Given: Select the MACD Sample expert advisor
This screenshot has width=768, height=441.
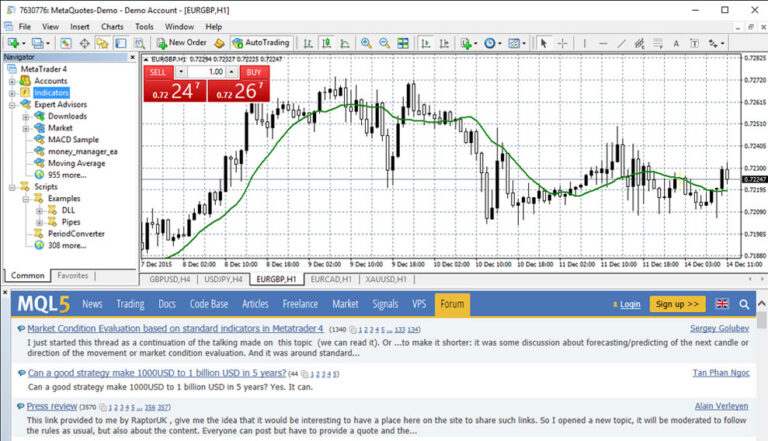Looking at the screenshot, I should pos(73,140).
